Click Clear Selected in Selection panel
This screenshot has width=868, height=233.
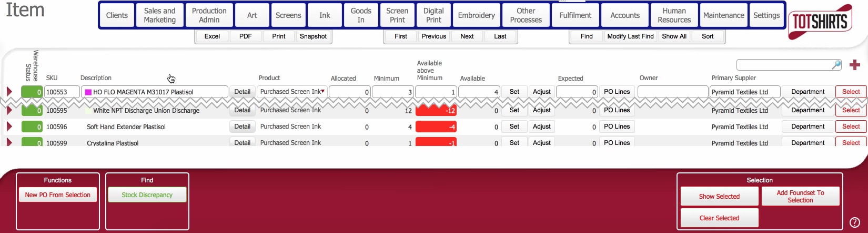pos(719,218)
